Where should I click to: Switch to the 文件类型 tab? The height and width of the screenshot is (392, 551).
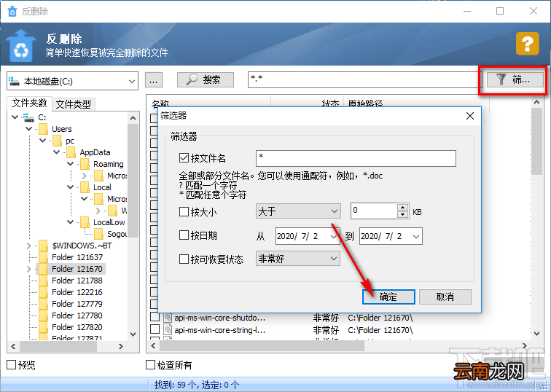point(73,104)
